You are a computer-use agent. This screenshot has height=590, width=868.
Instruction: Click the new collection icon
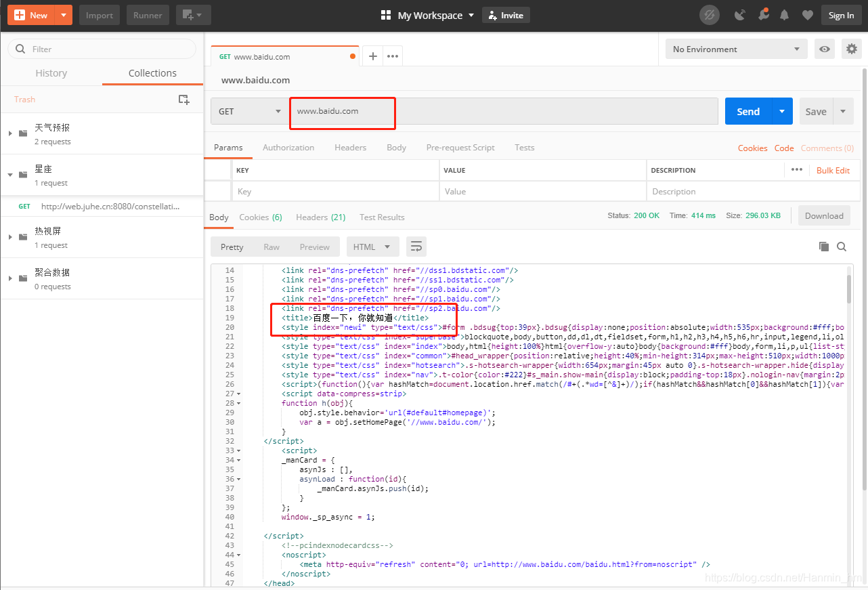click(183, 100)
